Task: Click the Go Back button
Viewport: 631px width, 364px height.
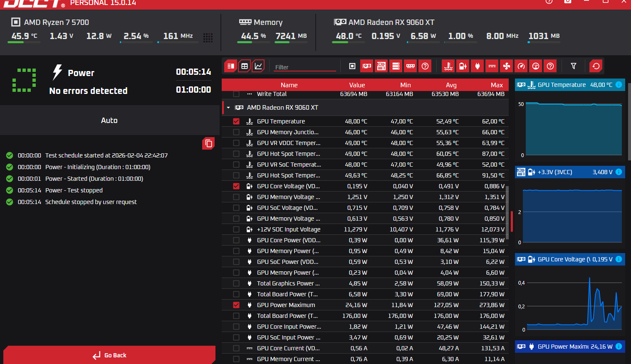Action: [109, 355]
